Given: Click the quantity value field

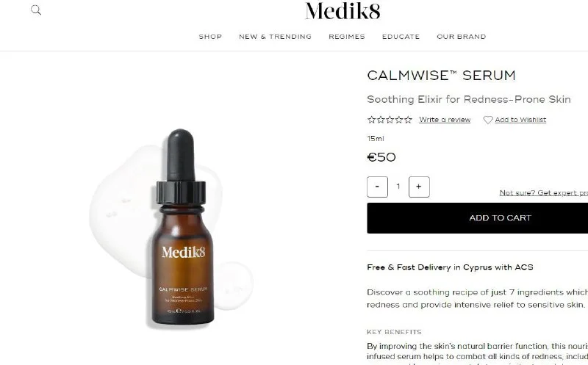Looking at the screenshot, I should click(x=398, y=187).
